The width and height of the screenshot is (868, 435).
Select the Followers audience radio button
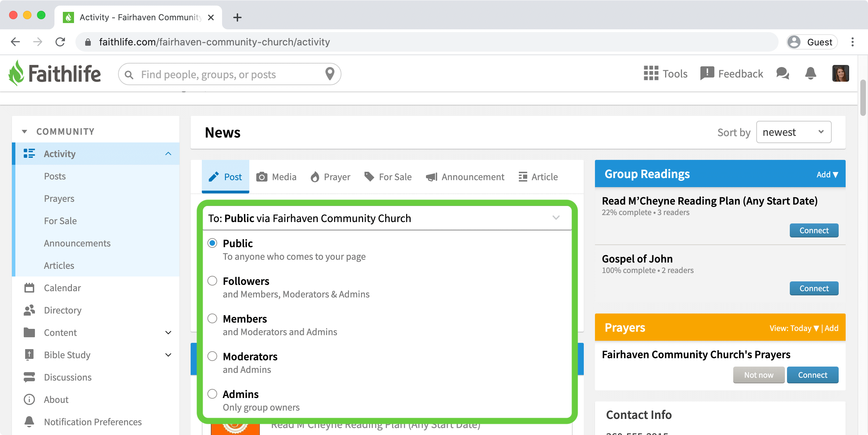point(212,281)
